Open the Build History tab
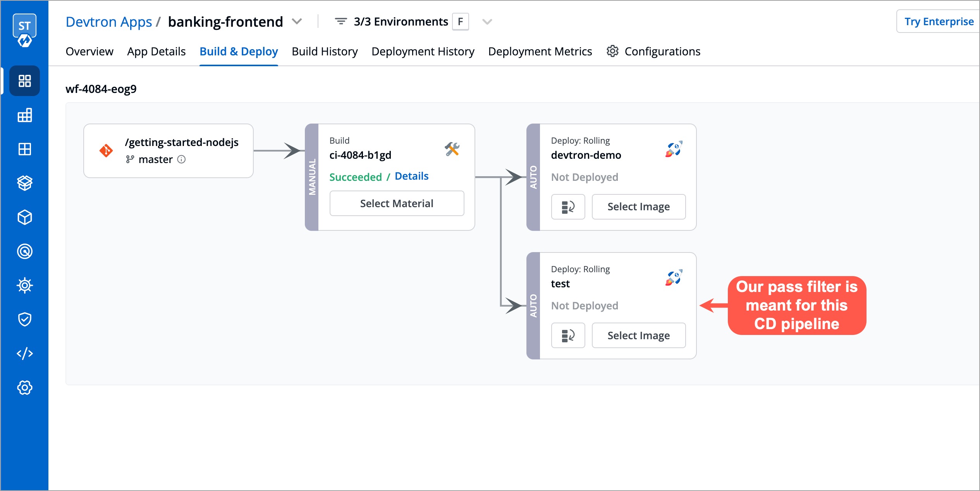 coord(325,52)
